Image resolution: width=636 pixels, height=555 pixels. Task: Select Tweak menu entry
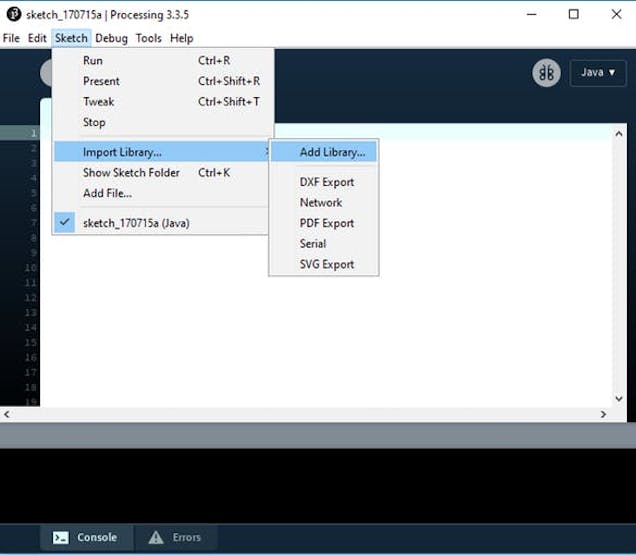point(163,101)
